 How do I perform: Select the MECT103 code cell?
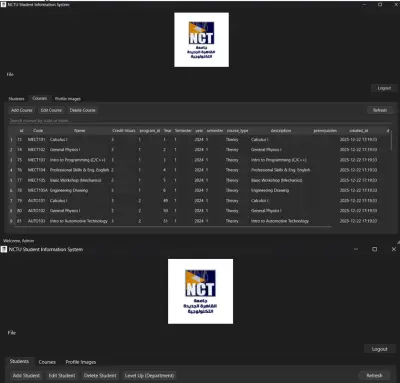click(36, 160)
